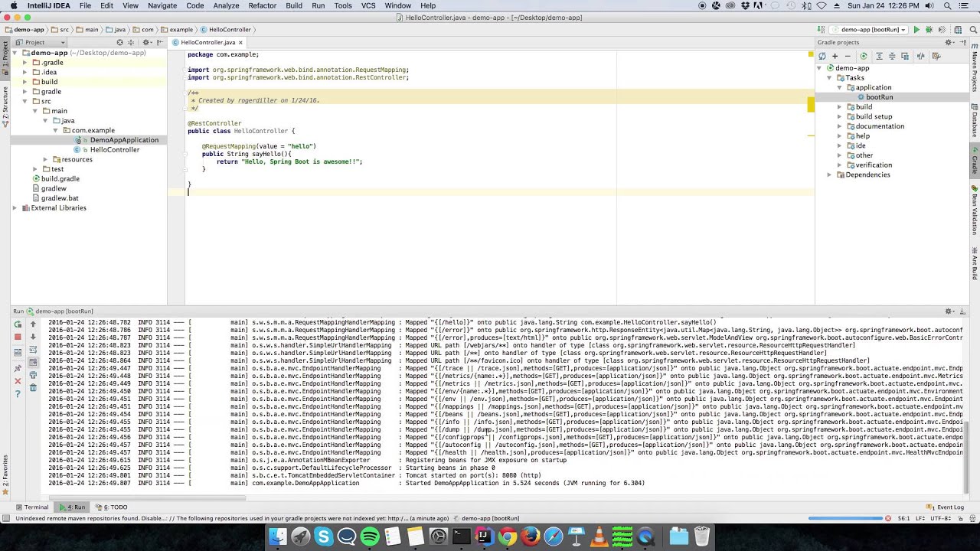Select bootRun task in Gradle tree
Screen dimensions: 980x551
[880, 97]
